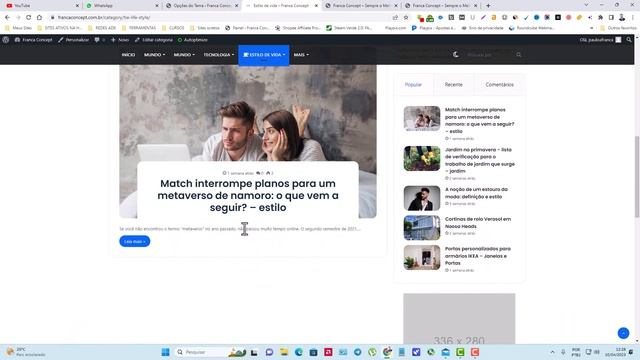Open the first MUNDO dropdown menu
The height and width of the screenshot is (360, 640).
(x=154, y=55)
